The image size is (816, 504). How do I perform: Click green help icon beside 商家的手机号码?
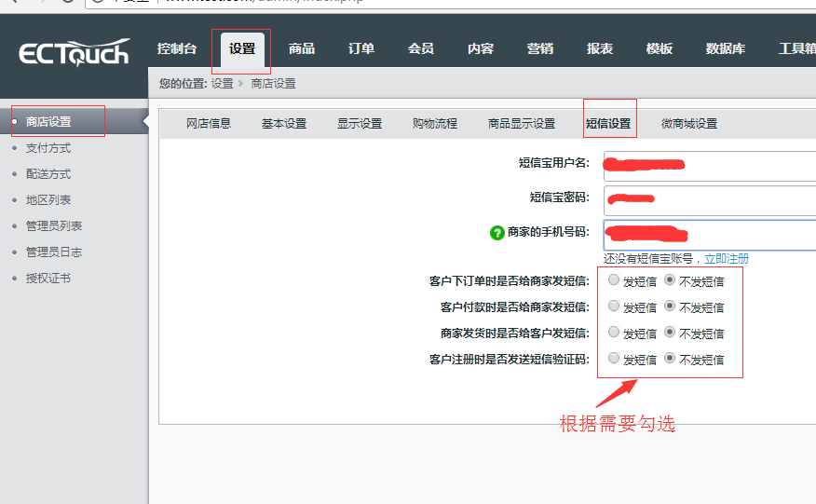(496, 233)
